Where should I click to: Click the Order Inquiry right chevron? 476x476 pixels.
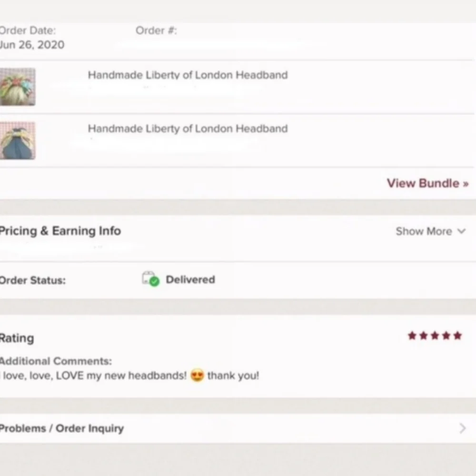[462, 428]
